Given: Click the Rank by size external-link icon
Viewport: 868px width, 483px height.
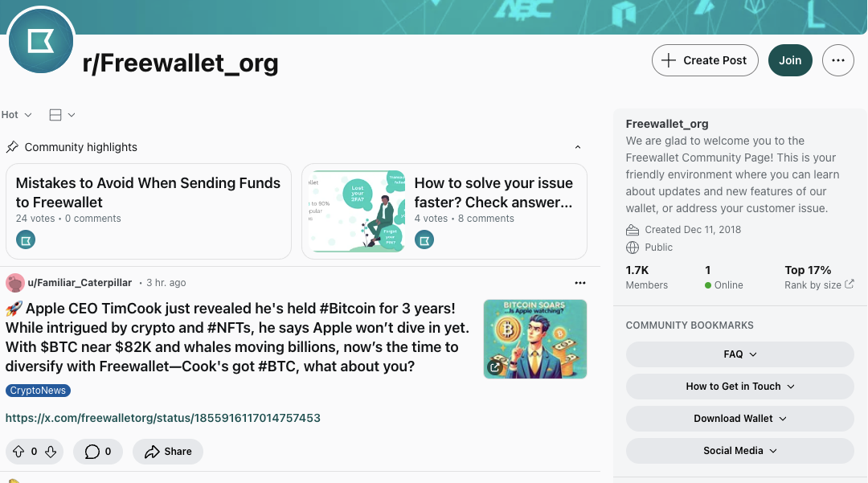Looking at the screenshot, I should tap(850, 284).
